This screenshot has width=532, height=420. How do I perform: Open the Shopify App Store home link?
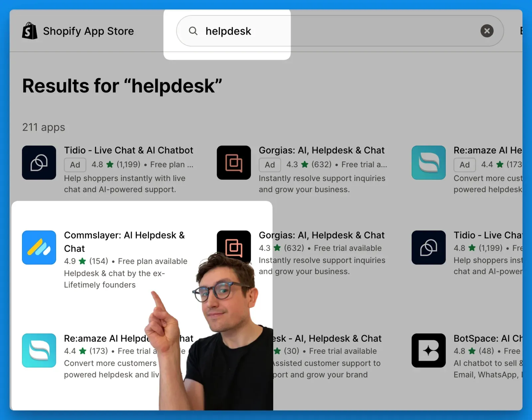click(x=78, y=31)
